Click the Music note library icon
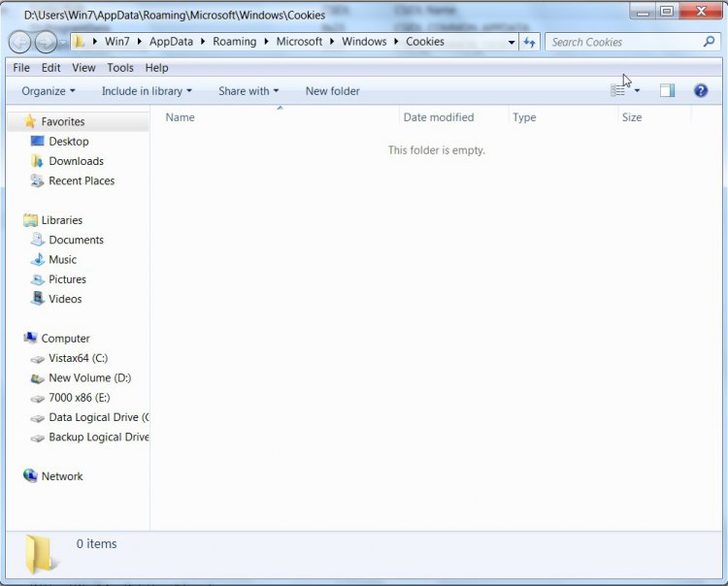728x586 pixels. [x=38, y=259]
